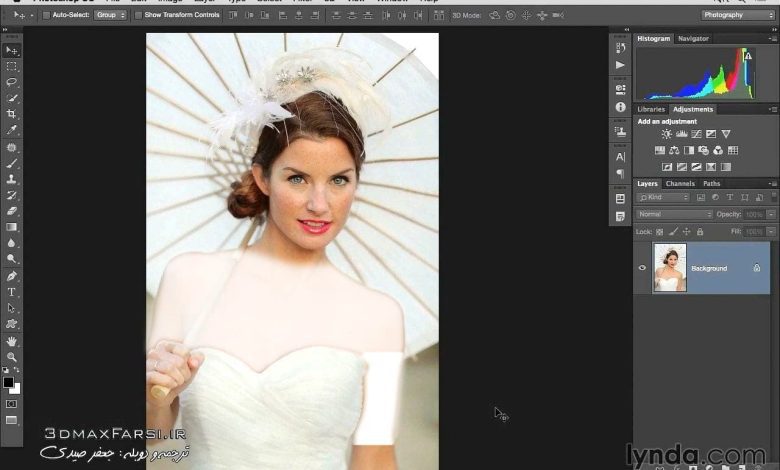Add an Invert adjustment

pos(667,167)
